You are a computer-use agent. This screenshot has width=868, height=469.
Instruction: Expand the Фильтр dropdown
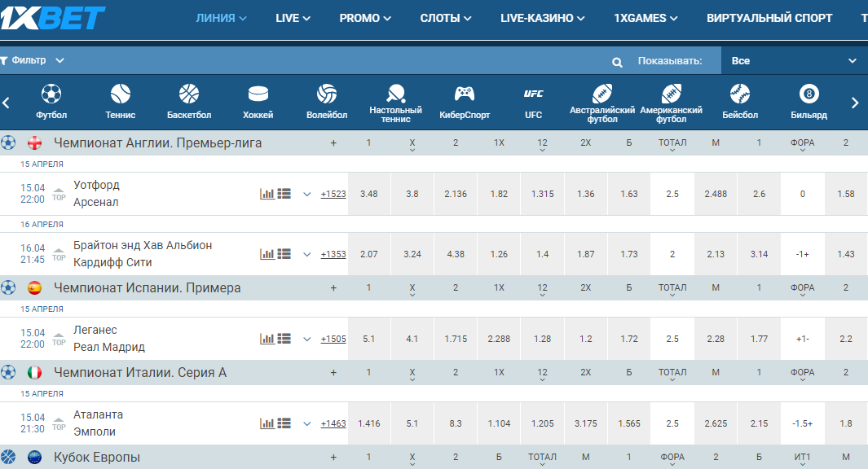(x=32, y=60)
